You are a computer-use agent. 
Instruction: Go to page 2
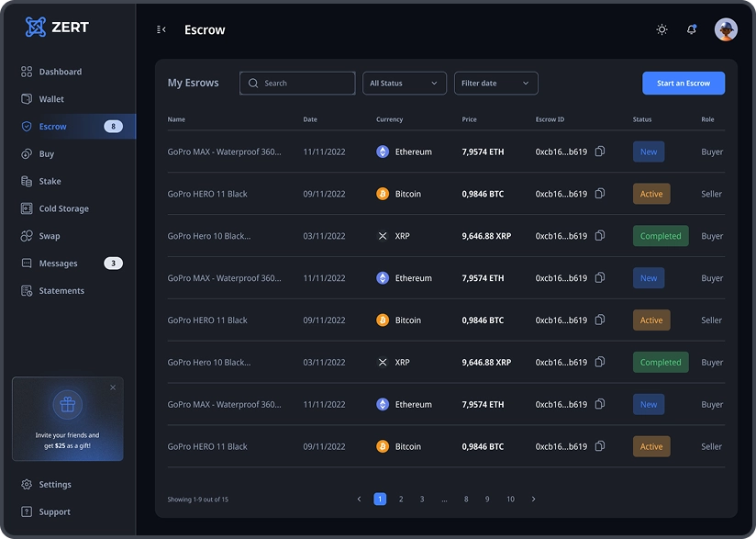coord(401,499)
